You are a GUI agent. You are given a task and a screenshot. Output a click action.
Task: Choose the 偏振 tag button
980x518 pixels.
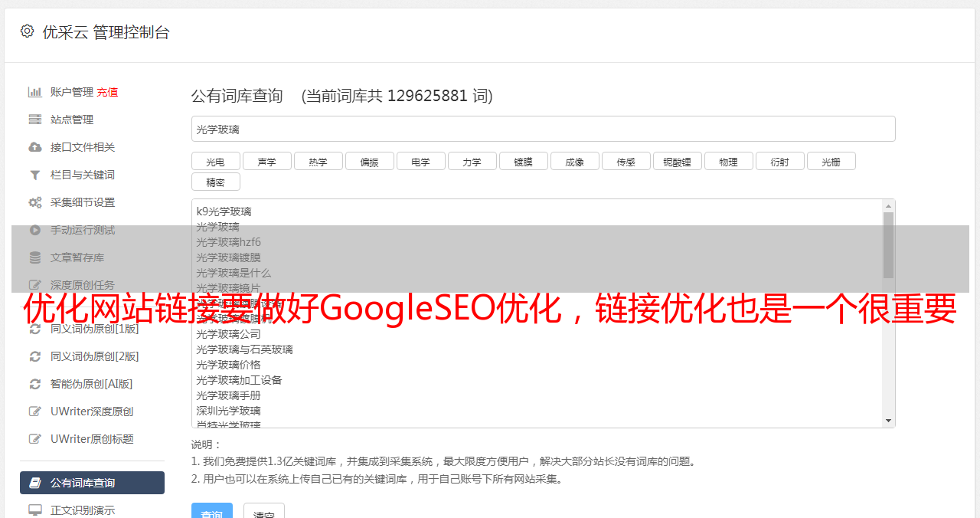point(369,162)
